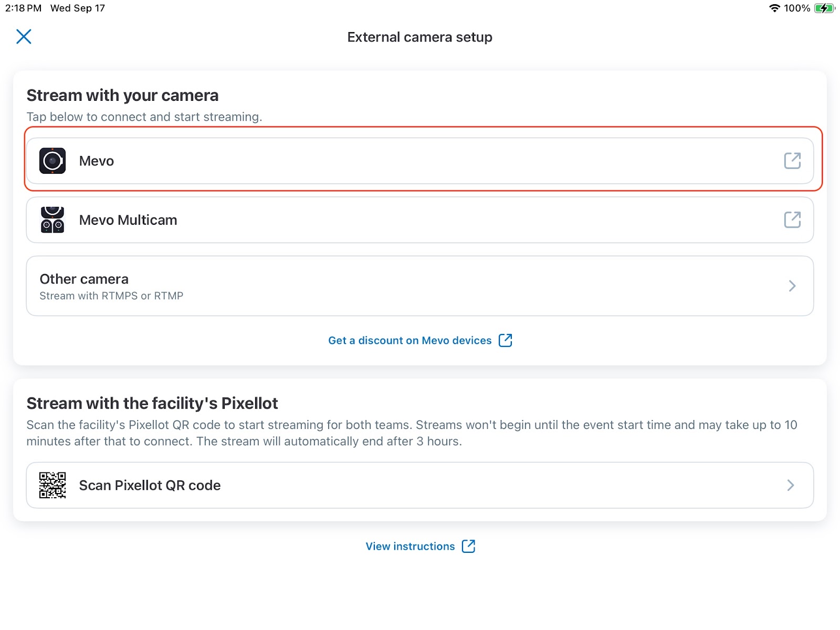
Task: Tap the Wi-Fi status icon
Action: click(x=774, y=8)
